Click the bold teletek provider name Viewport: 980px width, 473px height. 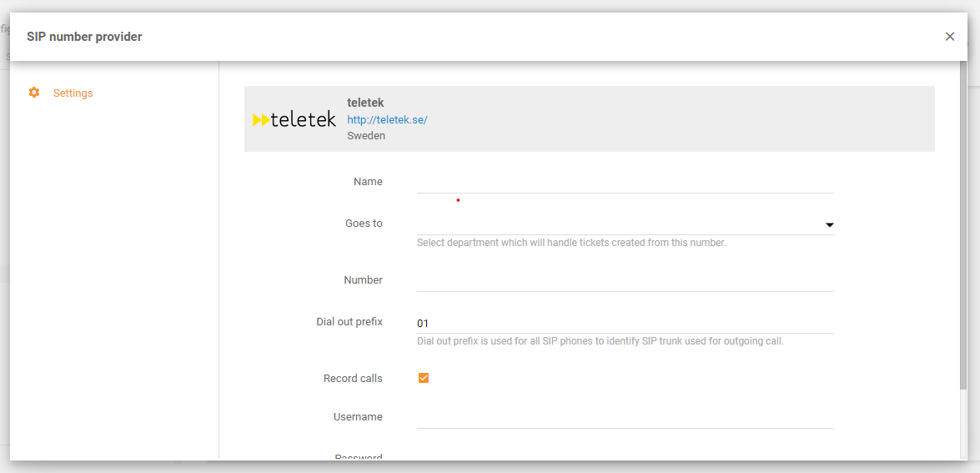365,103
